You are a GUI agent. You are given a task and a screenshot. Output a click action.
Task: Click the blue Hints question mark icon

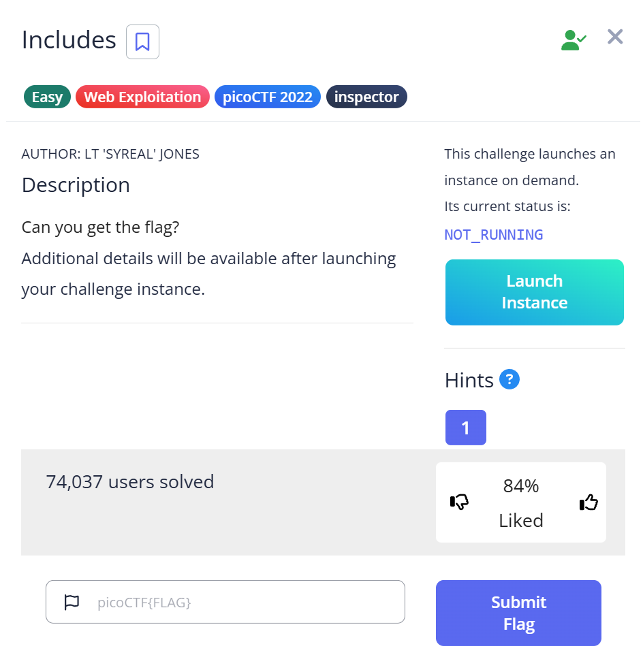[509, 379]
